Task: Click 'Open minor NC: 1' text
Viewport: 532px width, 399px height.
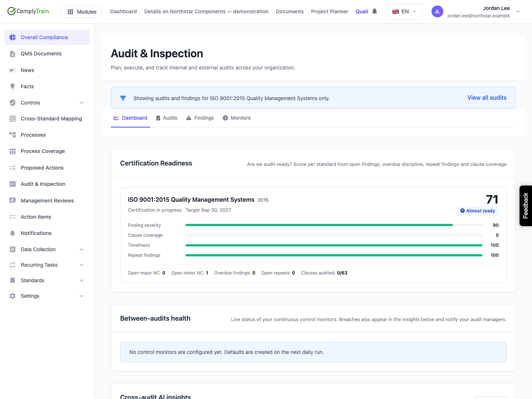Action: [x=190, y=273]
